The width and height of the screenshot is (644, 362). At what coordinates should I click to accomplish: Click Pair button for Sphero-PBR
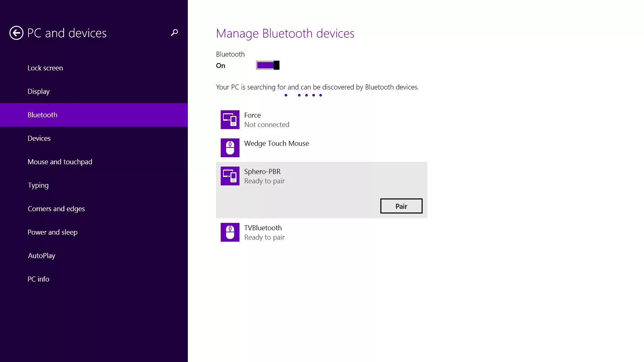point(401,206)
